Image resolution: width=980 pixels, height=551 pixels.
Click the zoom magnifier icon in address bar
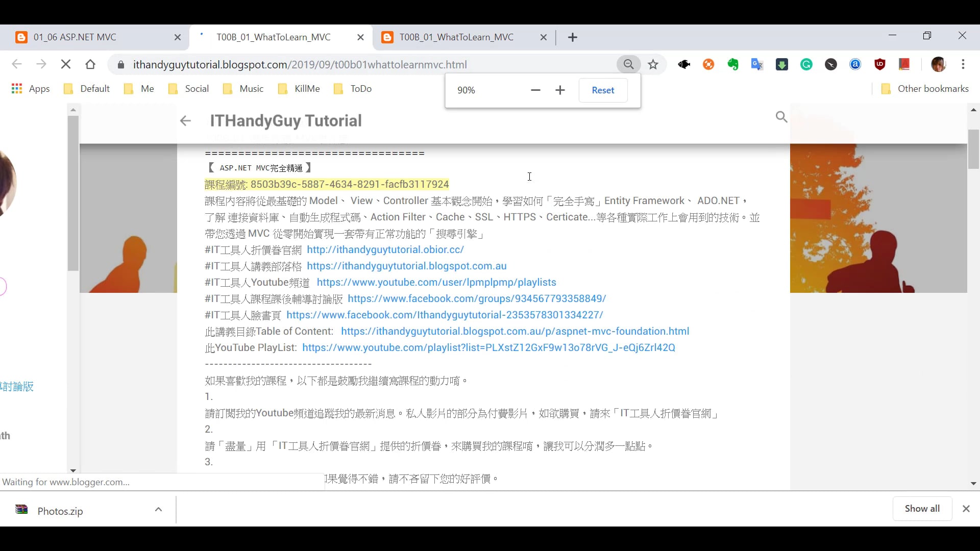(x=628, y=64)
